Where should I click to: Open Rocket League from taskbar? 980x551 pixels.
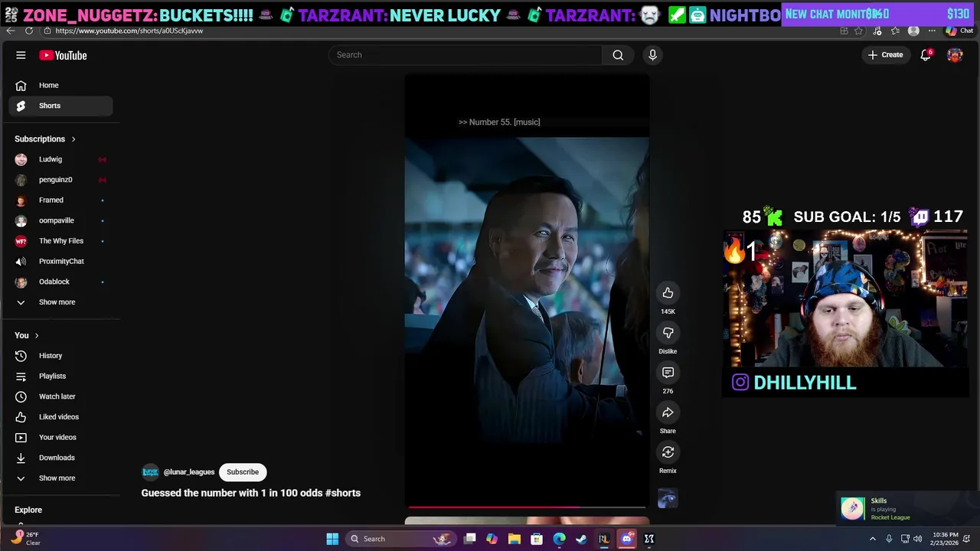pyautogui.click(x=604, y=539)
